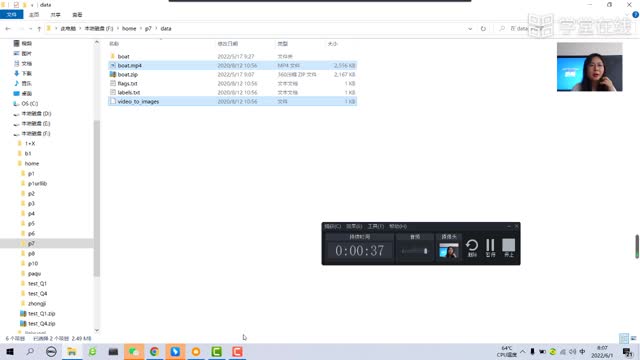This screenshot has width=640, height=360.
Task: Select the p7 folder in sidebar
Action: (x=31, y=243)
